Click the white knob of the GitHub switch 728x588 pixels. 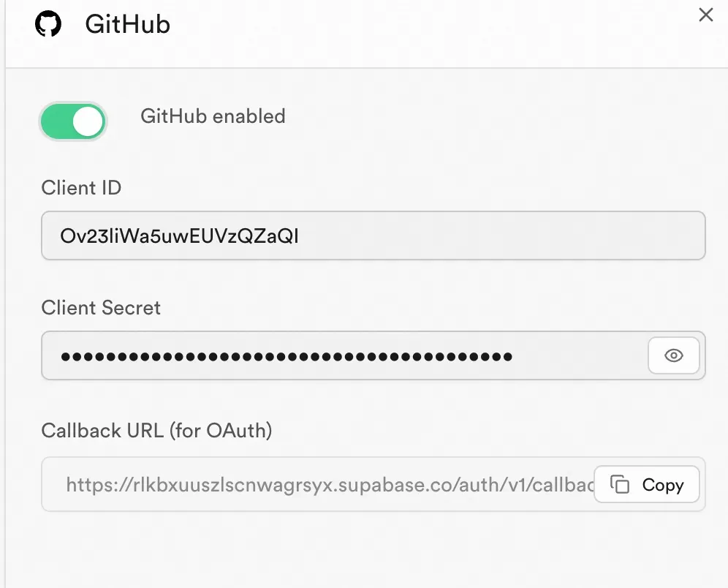(88, 121)
